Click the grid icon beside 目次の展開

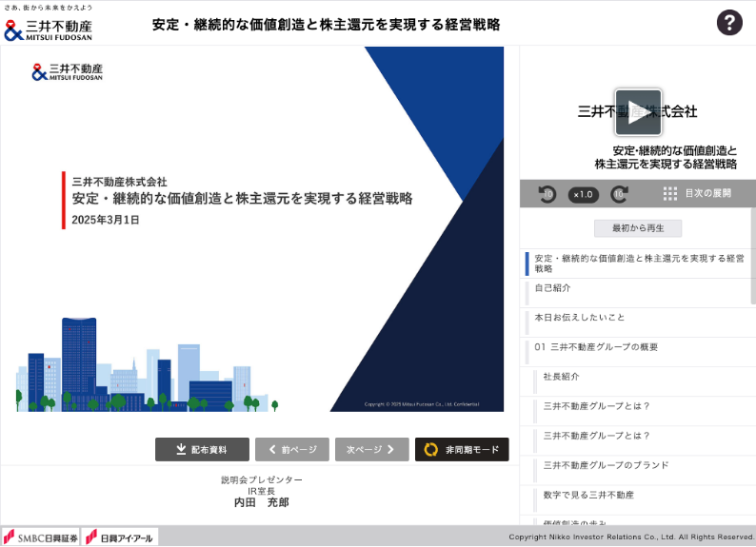point(669,193)
